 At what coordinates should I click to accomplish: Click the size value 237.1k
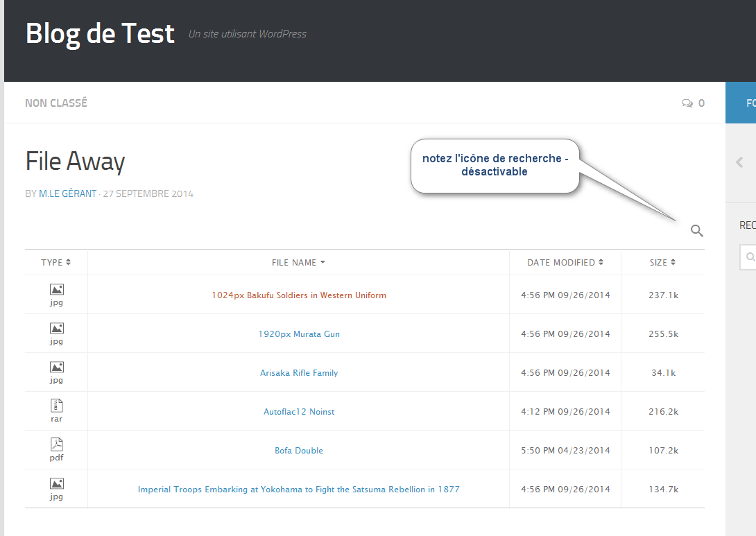(664, 295)
